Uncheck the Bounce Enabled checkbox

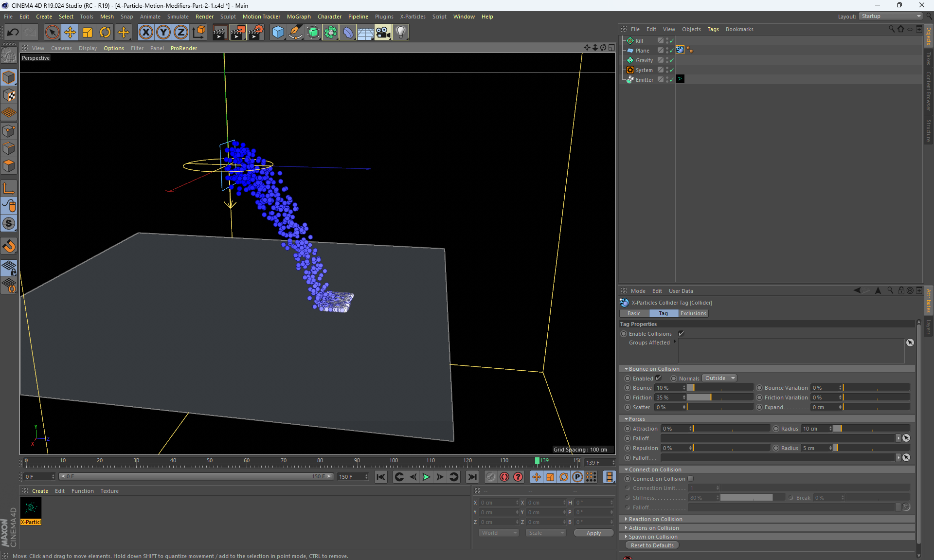point(658,378)
